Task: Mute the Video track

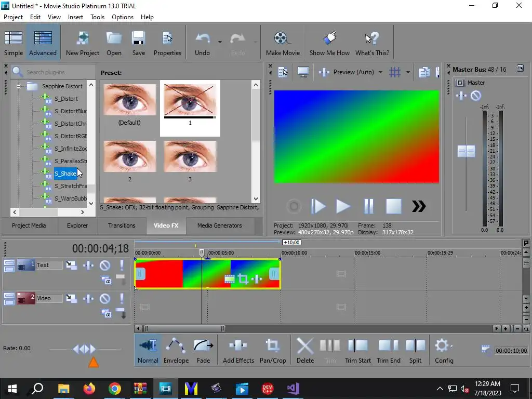Action: 105,298
